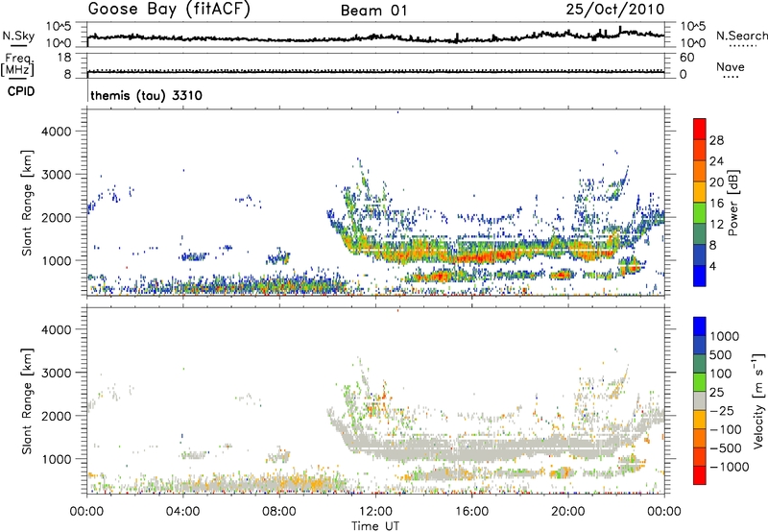Click the 'Freq. [MHz]' axis label
This screenshot has width=768, height=532.
(x=18, y=64)
